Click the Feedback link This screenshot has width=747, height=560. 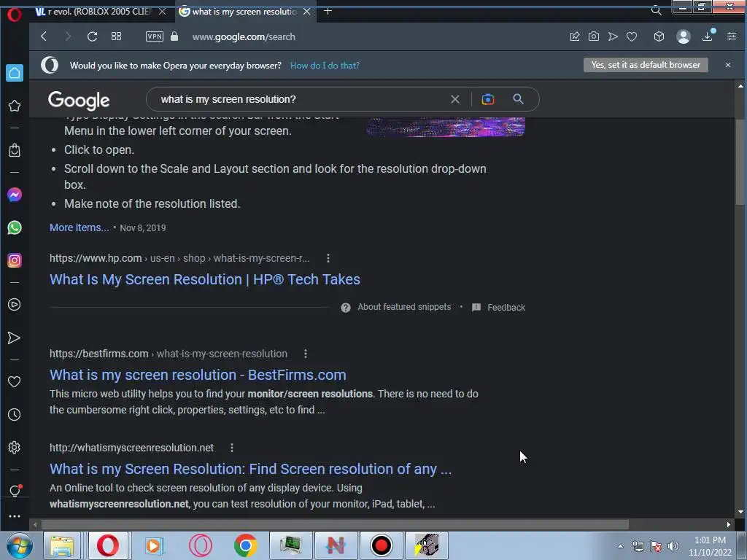coord(506,308)
